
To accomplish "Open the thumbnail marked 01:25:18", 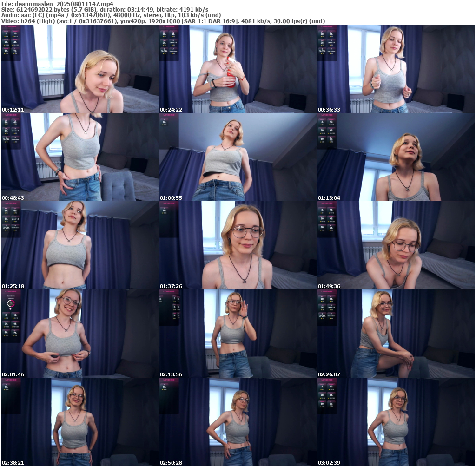I will click(x=80, y=245).
